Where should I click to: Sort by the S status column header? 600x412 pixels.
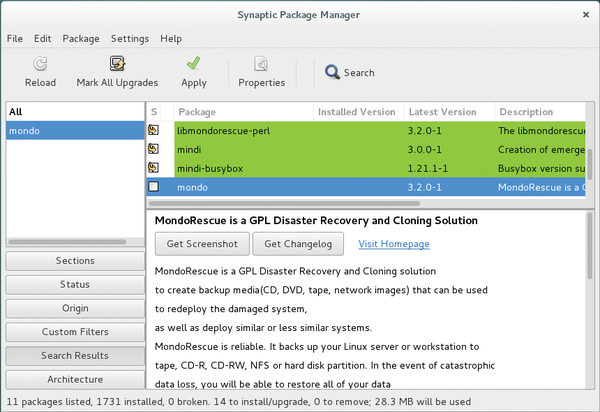(154, 112)
